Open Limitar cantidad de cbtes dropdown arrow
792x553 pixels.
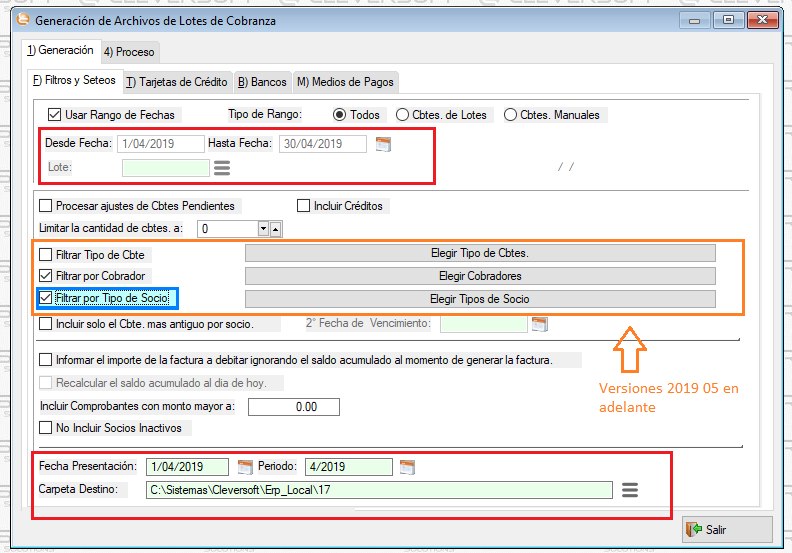264,229
